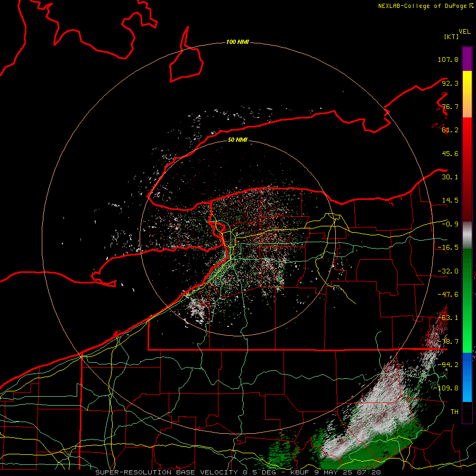Select the 14.5 scale value

[x=450, y=200]
